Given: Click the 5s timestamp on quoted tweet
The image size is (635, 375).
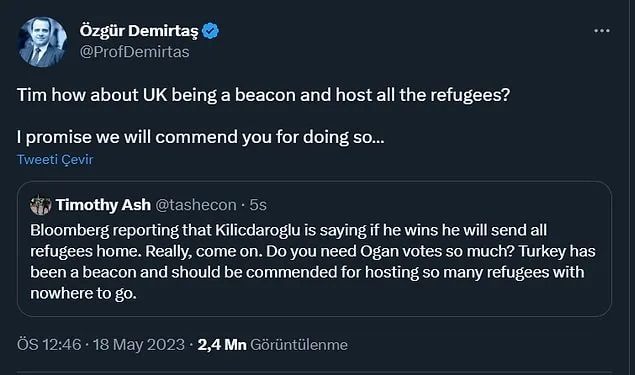Looking at the screenshot, I should click(x=258, y=205).
